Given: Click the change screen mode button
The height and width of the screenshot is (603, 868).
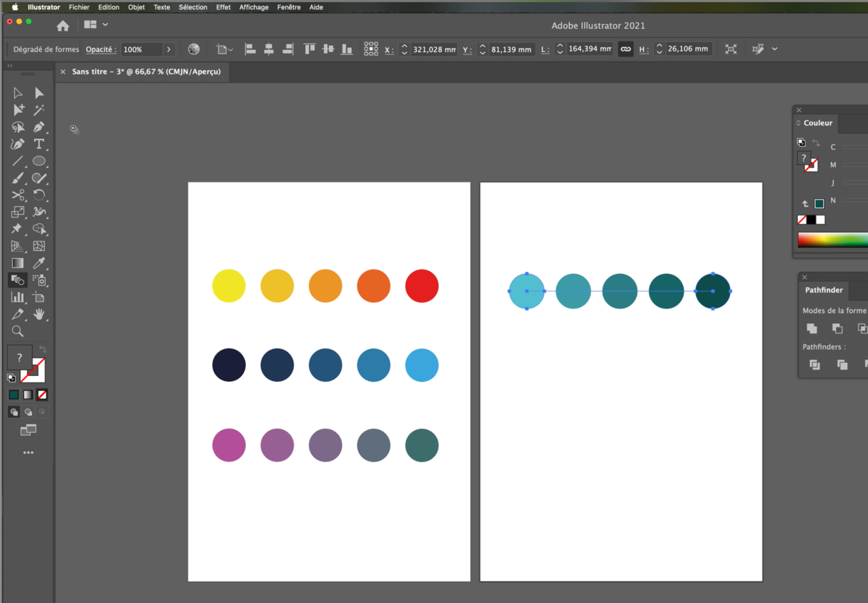Looking at the screenshot, I should pos(28,430).
